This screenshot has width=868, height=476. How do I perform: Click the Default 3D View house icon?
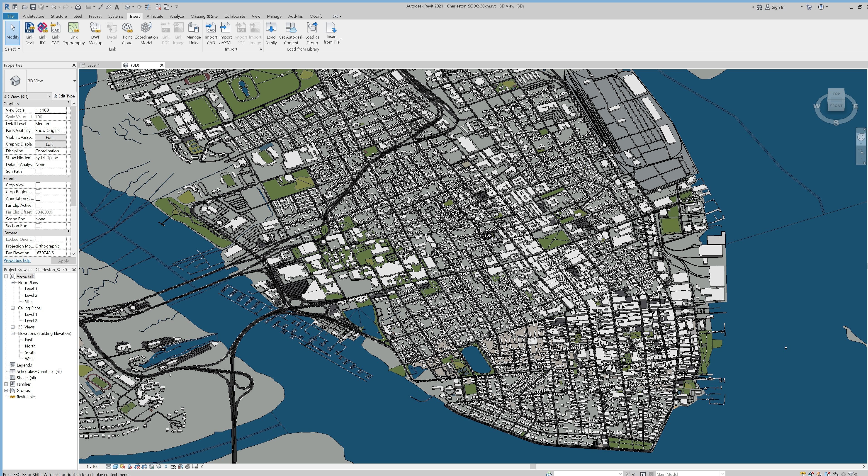click(x=127, y=7)
